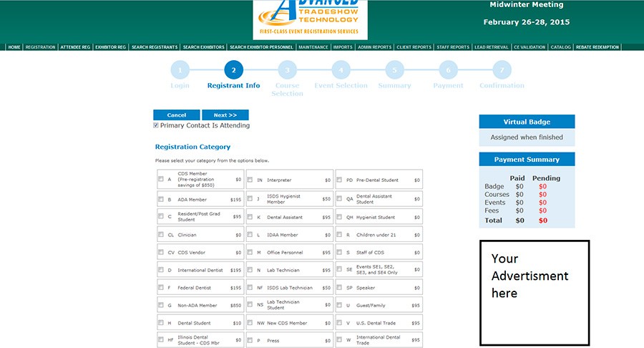Viewport: 644px width, 348px height.
Task: Tick the Guest/Family category checkbox
Action: click(340, 305)
